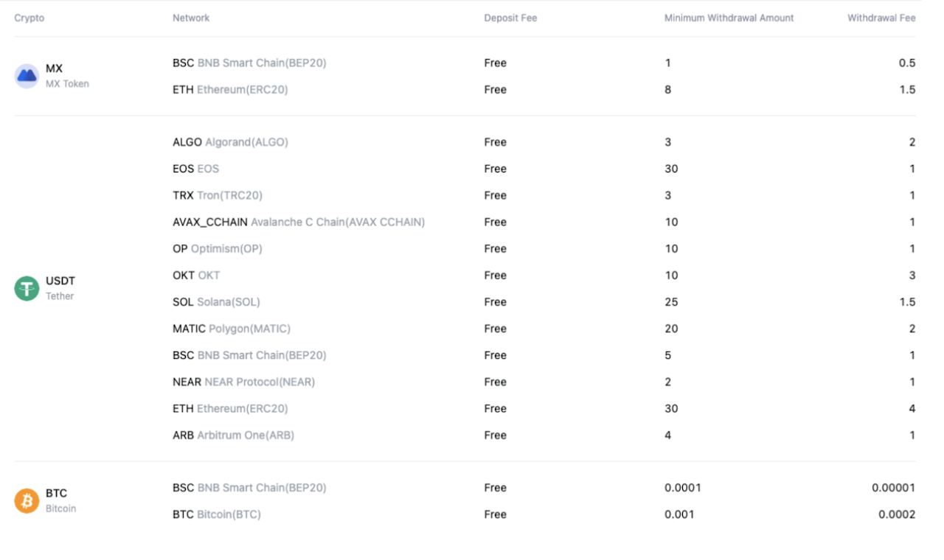
Task: Click the BTC crypto name label
Action: tap(56, 494)
